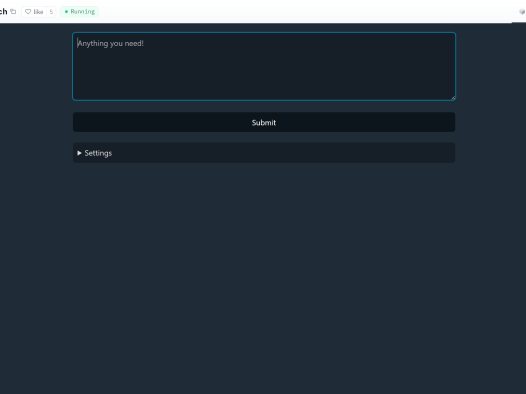Click the 'Anything you need!' text area
This screenshot has width=526, height=394.
[x=264, y=66]
